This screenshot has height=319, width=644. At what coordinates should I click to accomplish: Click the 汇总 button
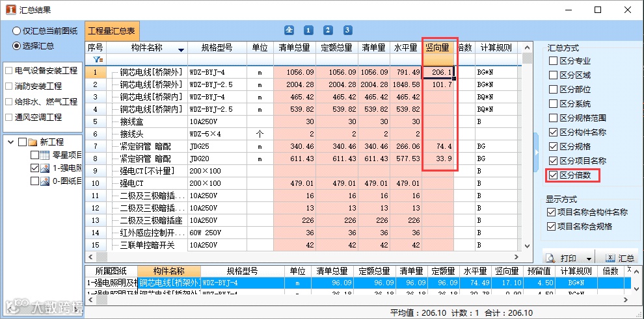(620, 259)
